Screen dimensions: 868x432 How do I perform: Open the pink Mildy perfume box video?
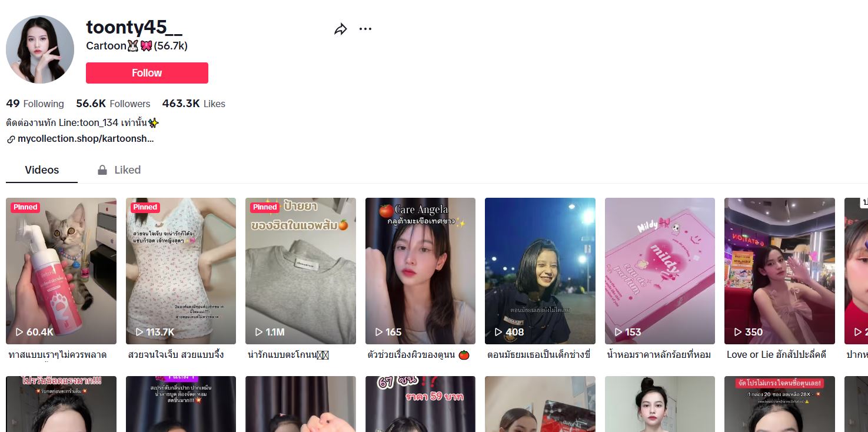[x=660, y=271]
